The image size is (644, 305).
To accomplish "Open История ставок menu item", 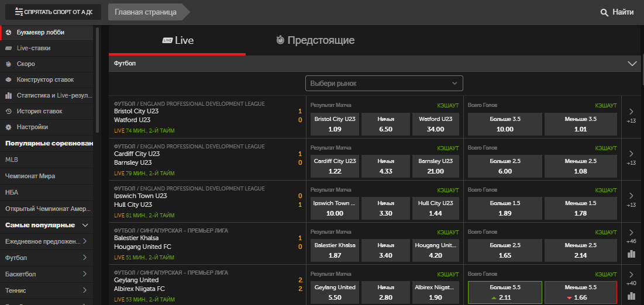I will [x=47, y=111].
